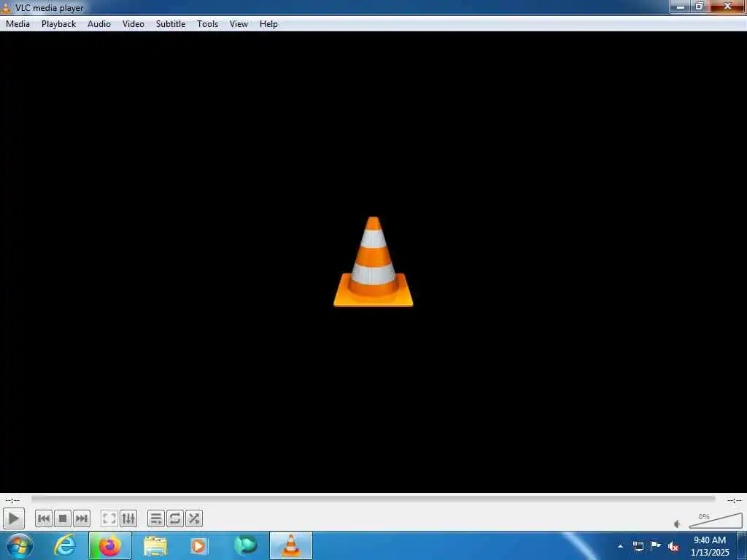747x560 pixels.
Task: Open Windows Explorer from taskbar
Action: [155, 545]
